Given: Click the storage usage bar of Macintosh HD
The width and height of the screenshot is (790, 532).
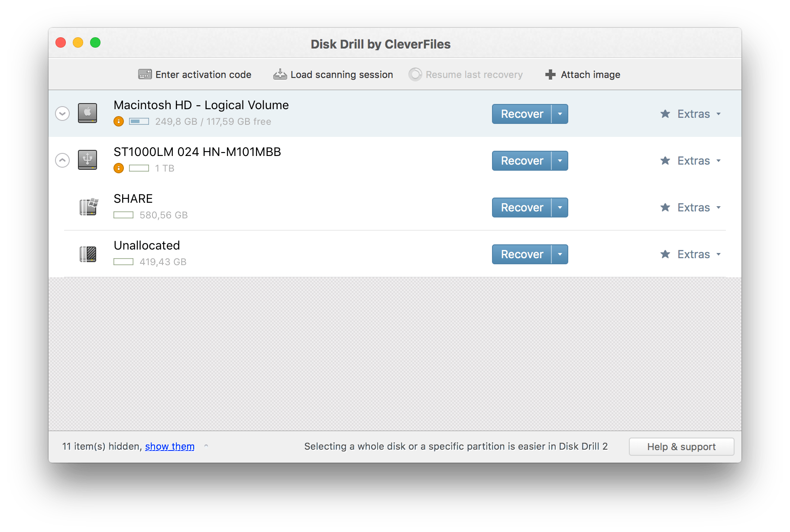Looking at the screenshot, I should (x=139, y=121).
